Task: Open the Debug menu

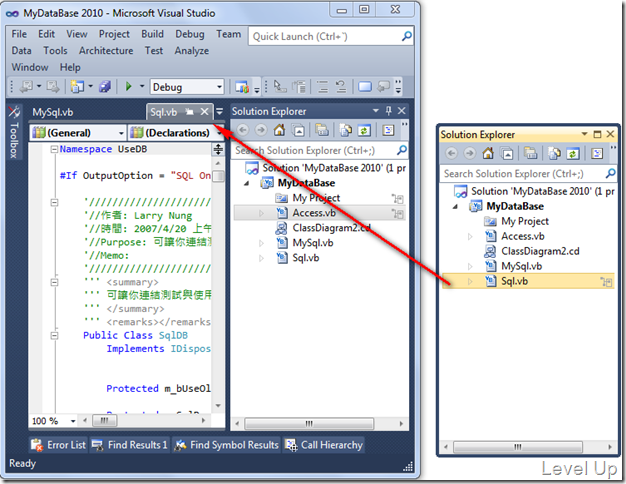Action: [x=190, y=34]
